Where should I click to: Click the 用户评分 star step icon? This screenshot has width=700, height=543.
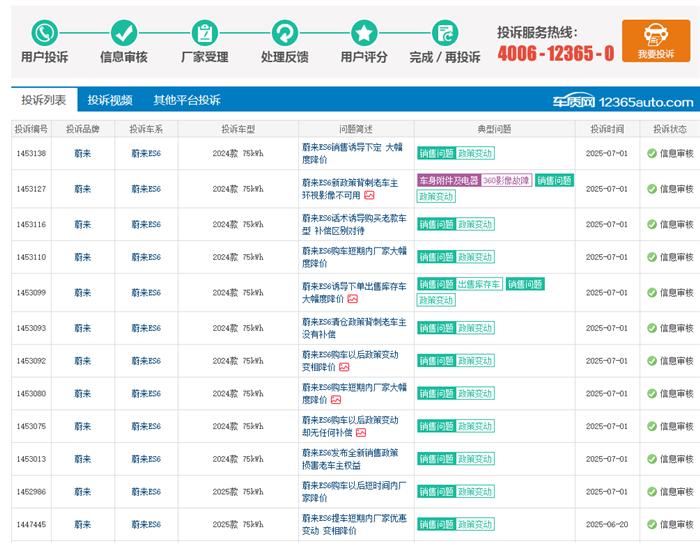[x=364, y=33]
